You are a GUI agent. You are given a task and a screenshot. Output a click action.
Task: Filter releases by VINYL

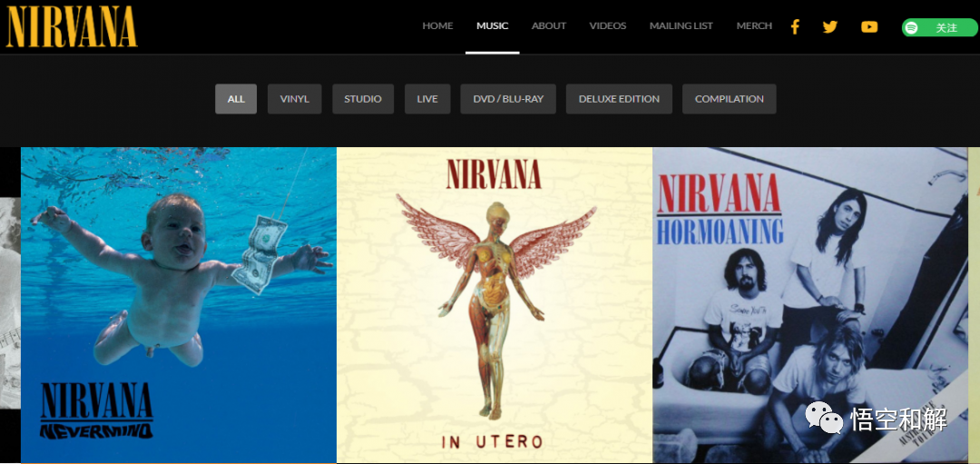(x=294, y=99)
